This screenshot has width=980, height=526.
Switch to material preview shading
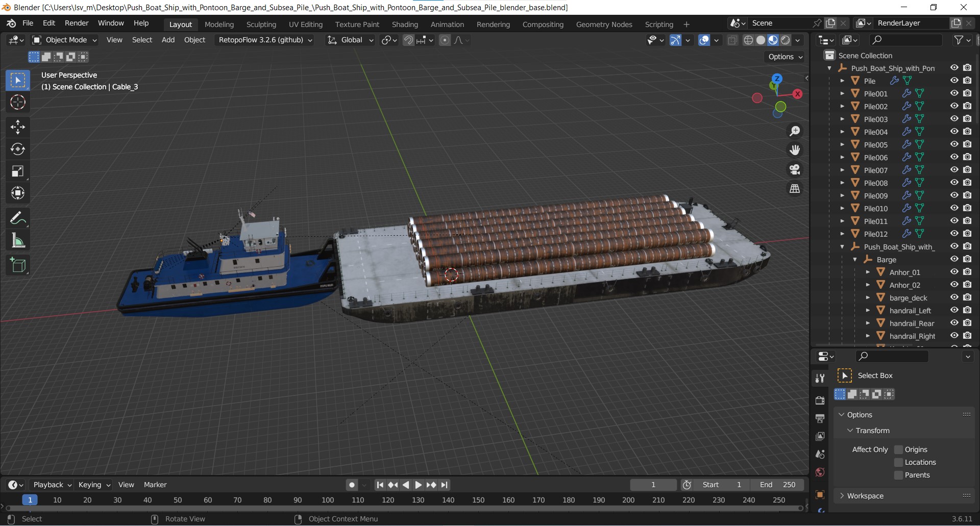pos(773,40)
